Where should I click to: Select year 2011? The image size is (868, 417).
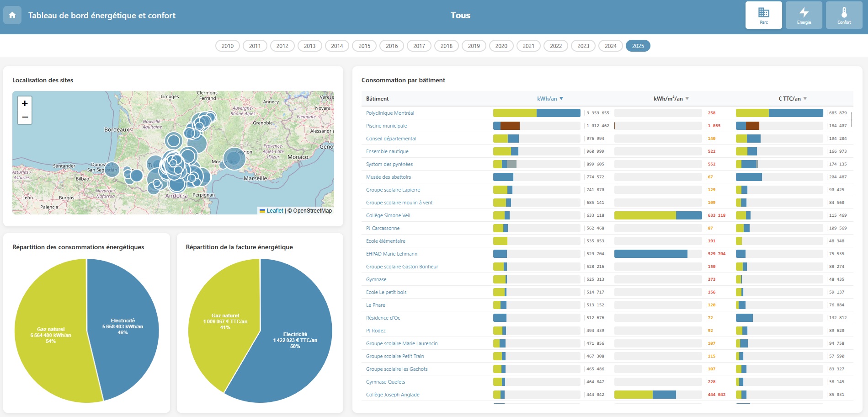[x=255, y=46]
